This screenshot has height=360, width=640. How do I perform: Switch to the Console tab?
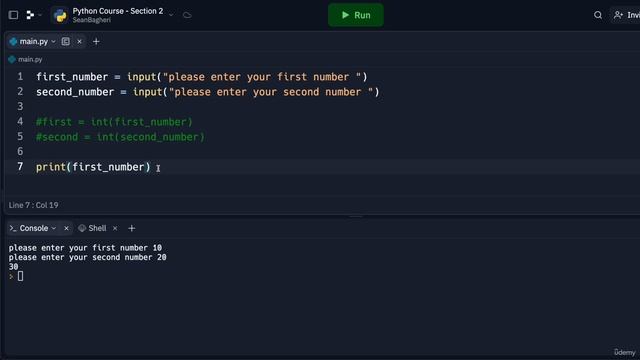coord(33,228)
